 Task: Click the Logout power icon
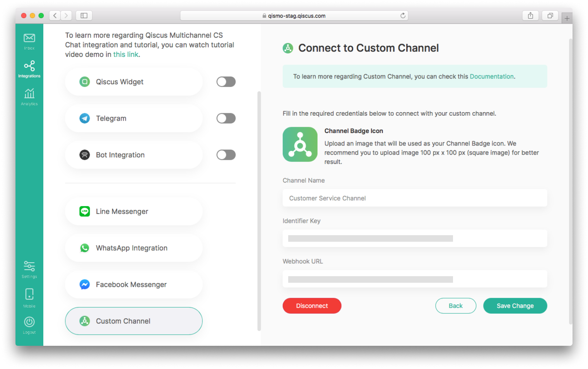click(29, 322)
